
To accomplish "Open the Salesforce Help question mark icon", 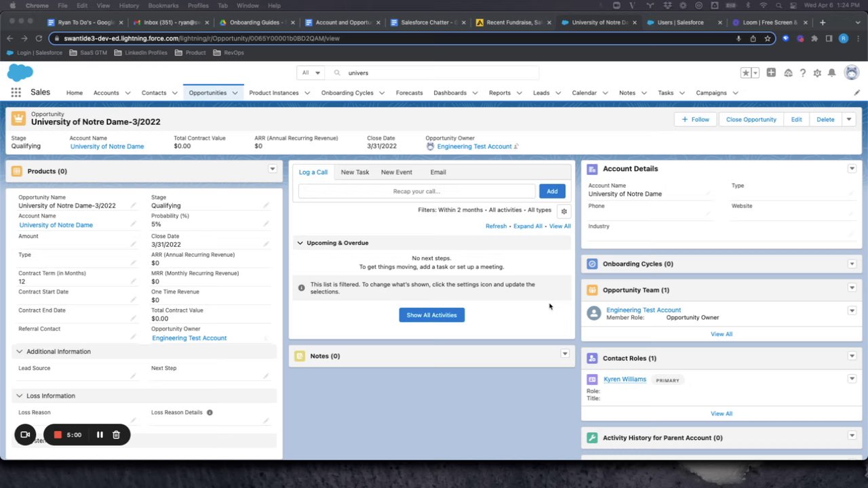I will [x=803, y=73].
